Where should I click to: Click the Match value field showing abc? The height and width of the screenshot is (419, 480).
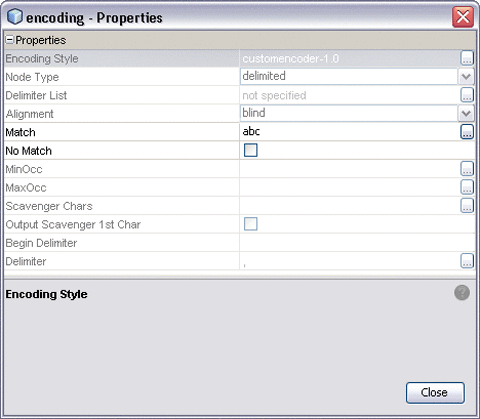click(350, 132)
